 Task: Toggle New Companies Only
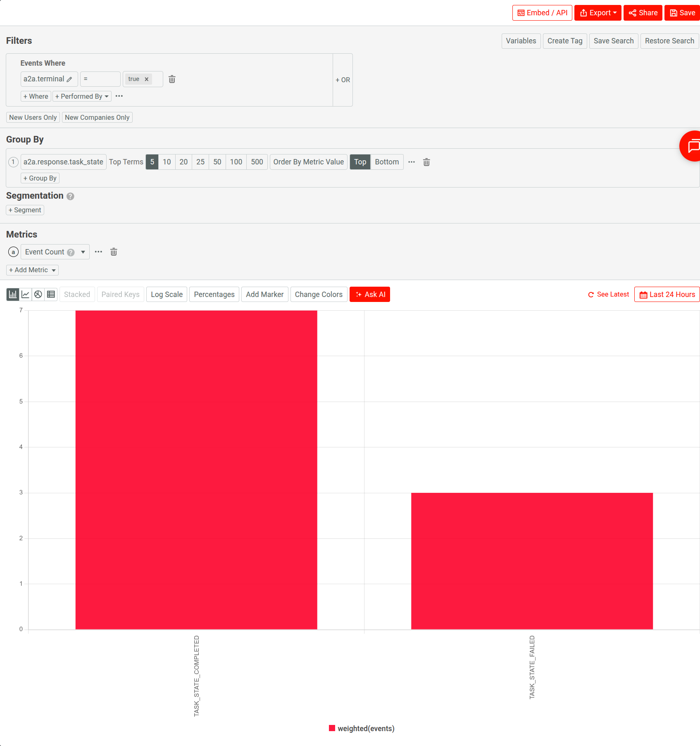coord(97,117)
